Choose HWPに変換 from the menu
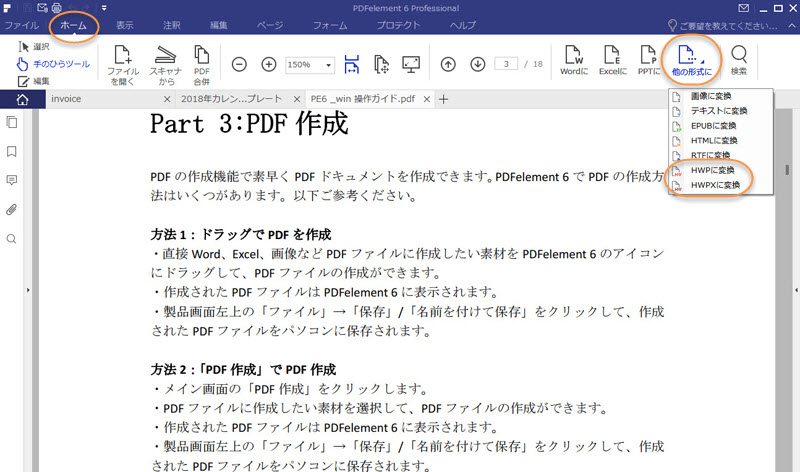 [x=721, y=170]
